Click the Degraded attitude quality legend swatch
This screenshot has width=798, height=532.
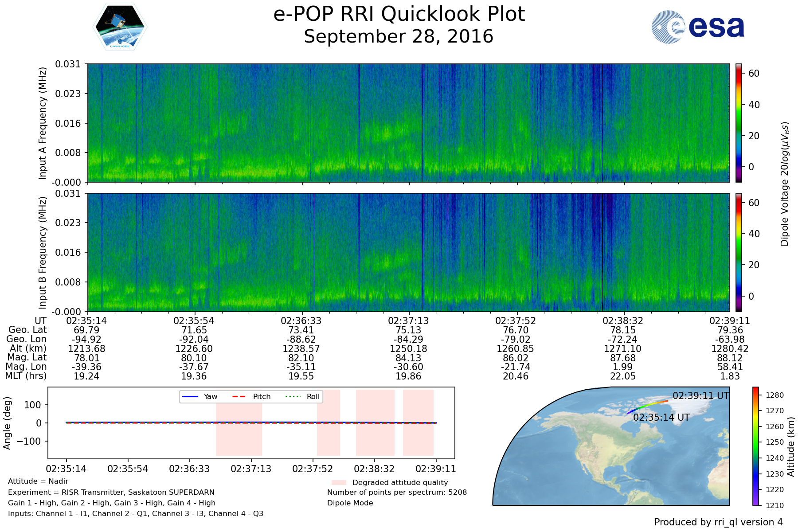[339, 482]
